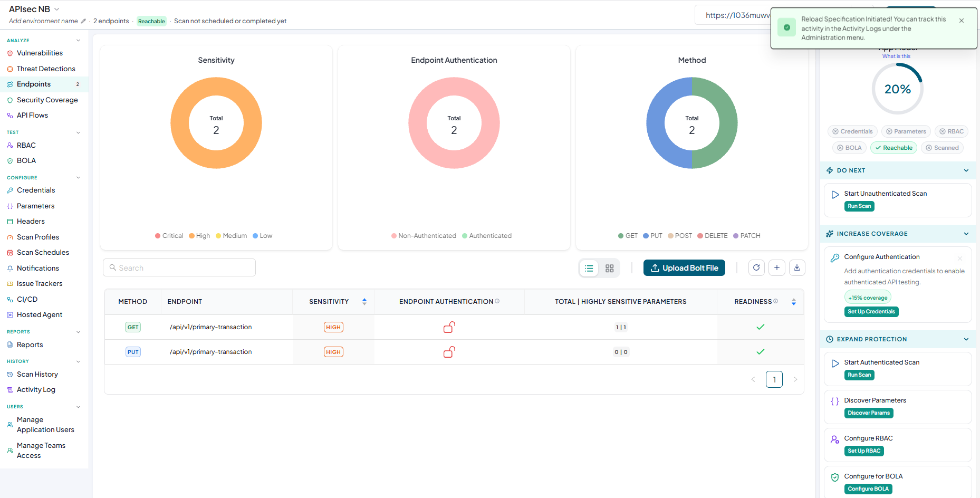Toggle the PUT legend in Method chart
This screenshot has height=498, width=980.
[x=652, y=236]
